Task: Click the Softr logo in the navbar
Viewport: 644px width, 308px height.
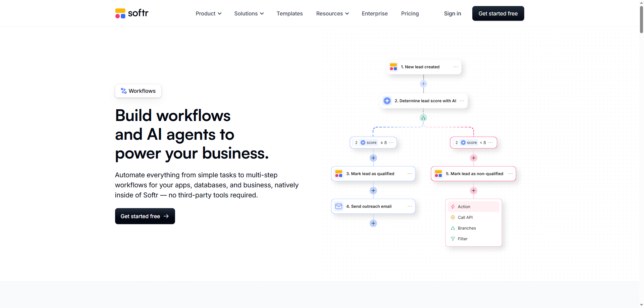Action: point(131,13)
